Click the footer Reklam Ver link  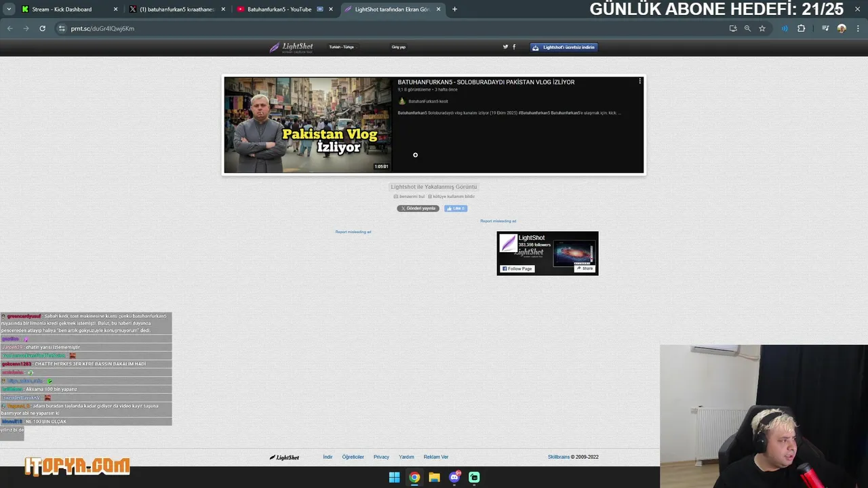tap(436, 457)
